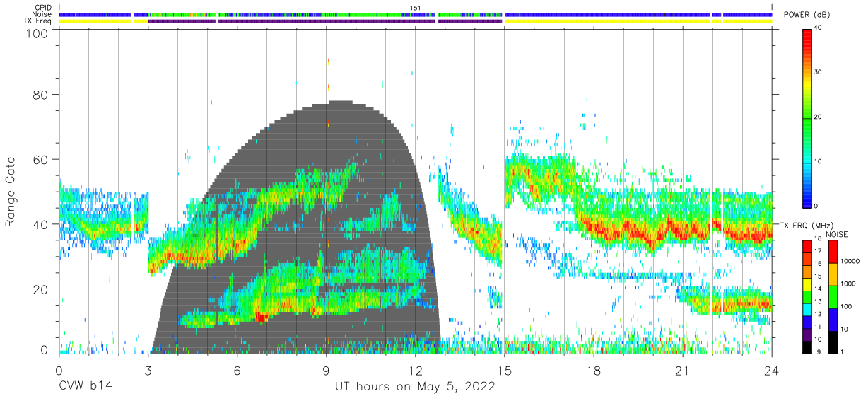This screenshot has width=868, height=401.
Task: Click the 20 label on POWER scale
Action: 818,117
